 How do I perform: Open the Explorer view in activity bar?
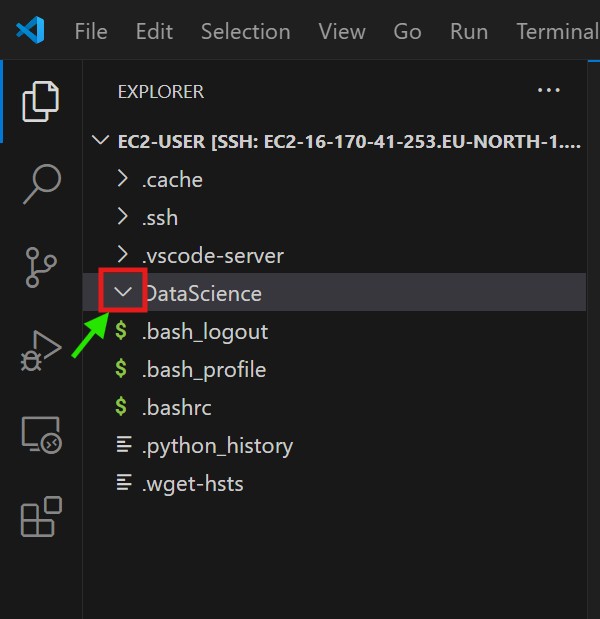(x=41, y=100)
